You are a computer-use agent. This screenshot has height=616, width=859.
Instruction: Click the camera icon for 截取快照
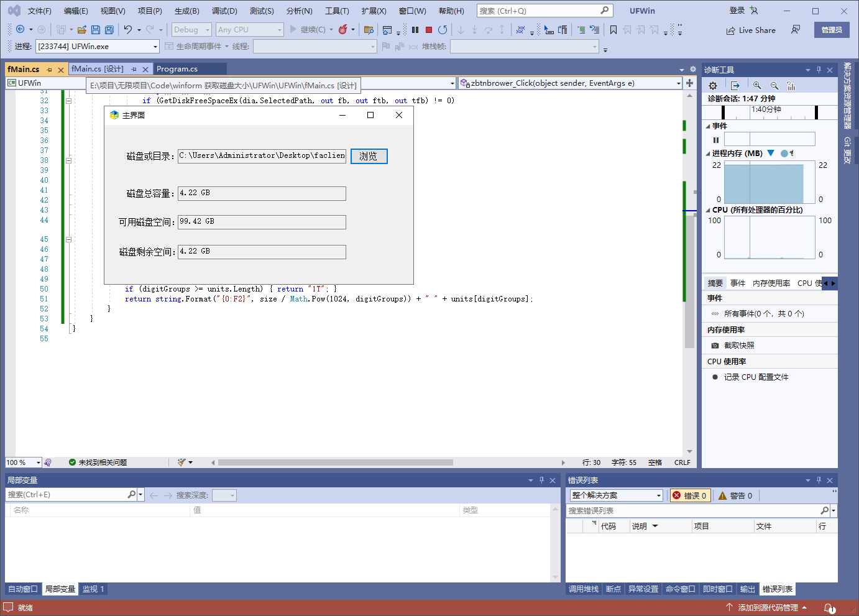pos(715,345)
